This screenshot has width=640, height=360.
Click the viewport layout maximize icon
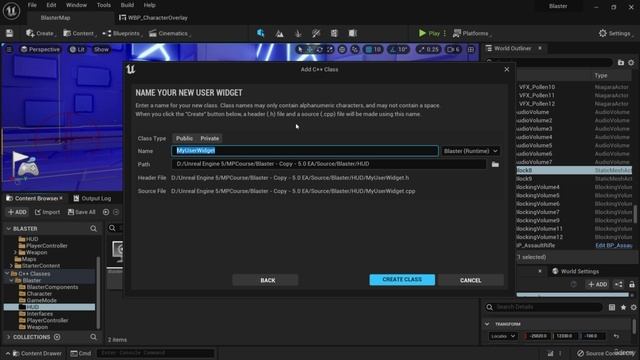tap(471, 49)
